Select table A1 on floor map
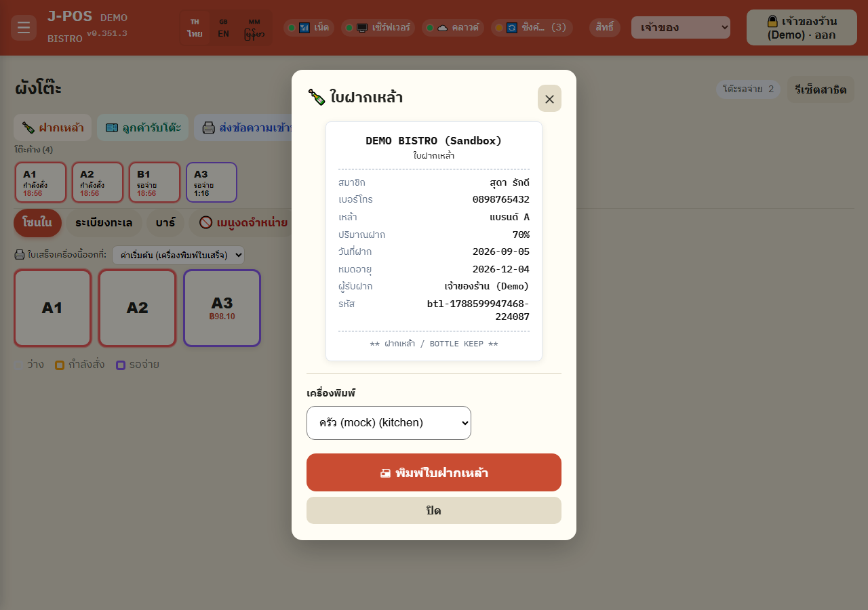Screen dimensions: 868x610 52,308
